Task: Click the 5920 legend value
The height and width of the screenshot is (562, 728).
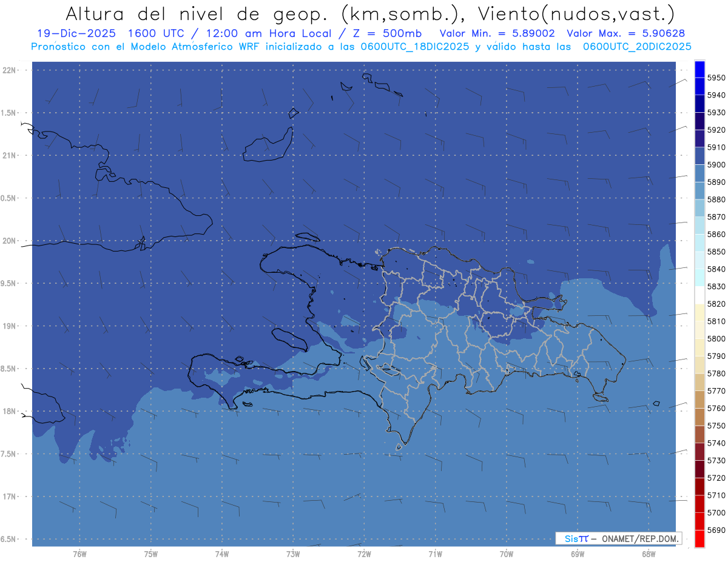Action: (716, 130)
